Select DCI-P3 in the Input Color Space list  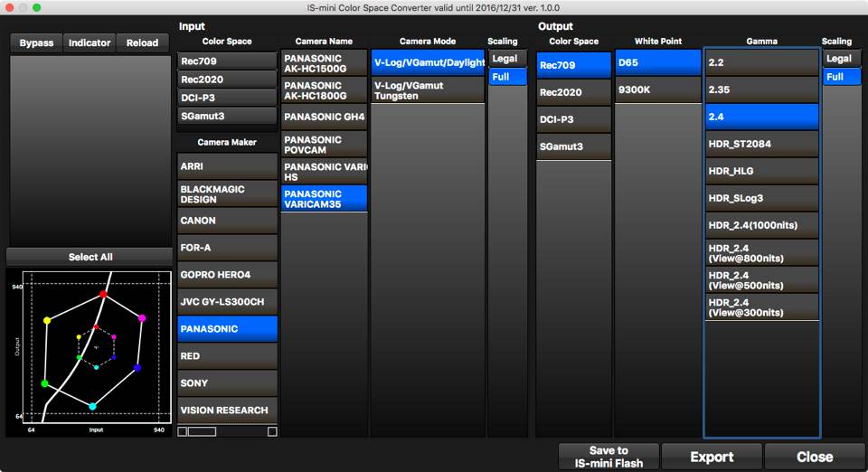[227, 98]
